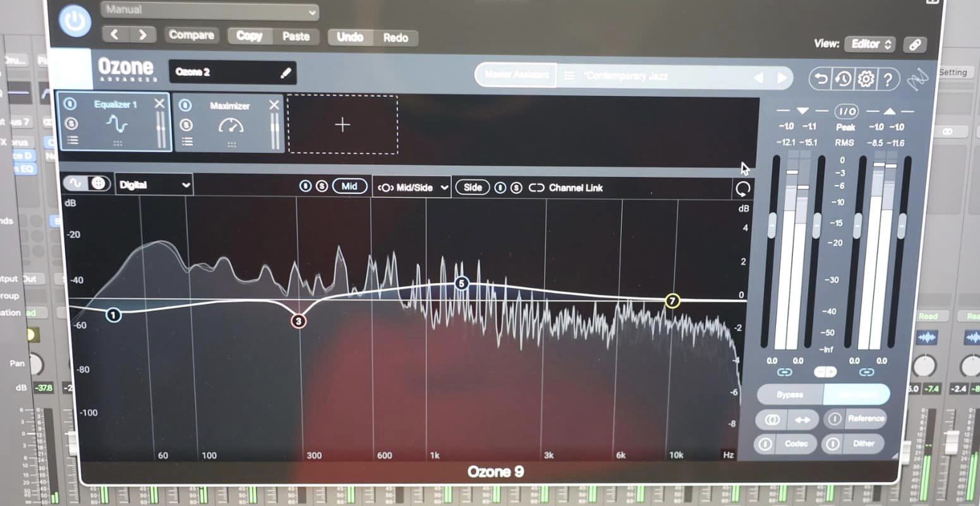Open the preset list icon

point(569,76)
